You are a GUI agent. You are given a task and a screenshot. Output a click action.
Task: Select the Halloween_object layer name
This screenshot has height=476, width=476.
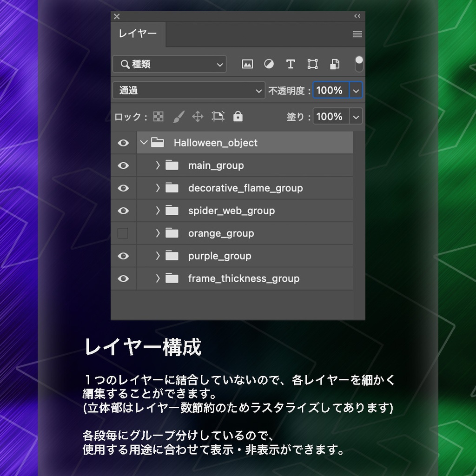[216, 143]
